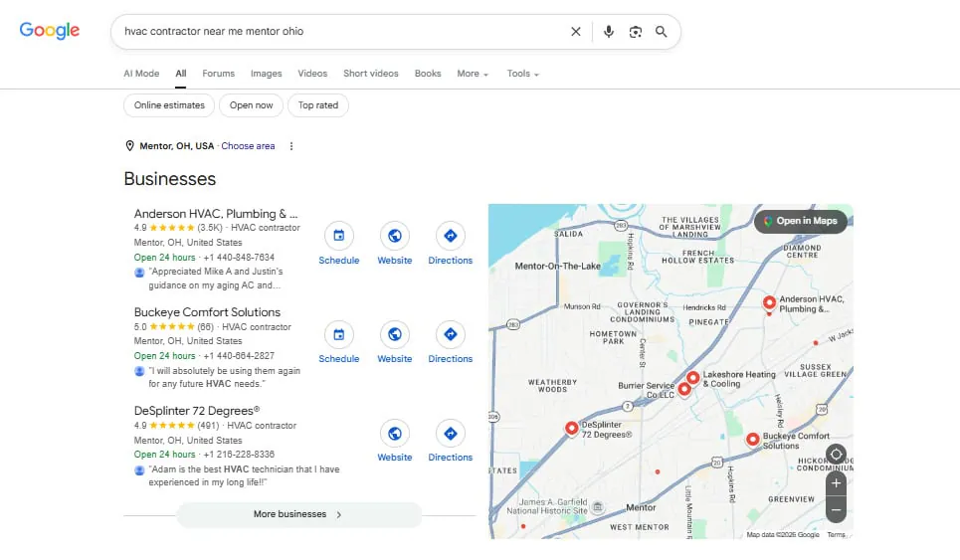Screen dimensions: 960x560
Task: Start voice search with microphone icon
Action: 608,31
